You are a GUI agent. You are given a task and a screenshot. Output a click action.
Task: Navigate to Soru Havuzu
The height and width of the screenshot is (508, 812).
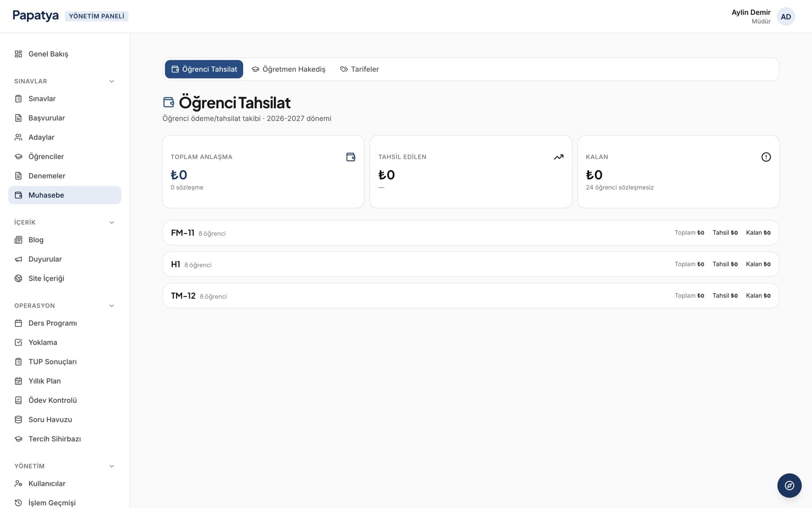point(65,419)
